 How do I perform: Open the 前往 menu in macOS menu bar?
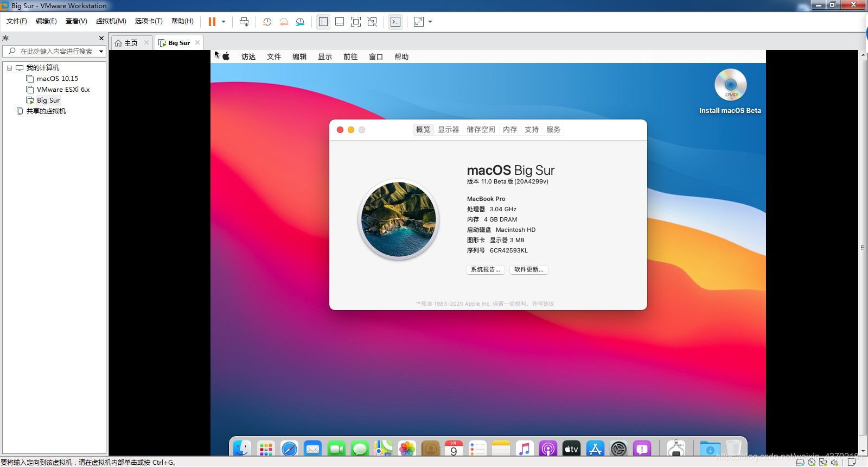point(350,56)
